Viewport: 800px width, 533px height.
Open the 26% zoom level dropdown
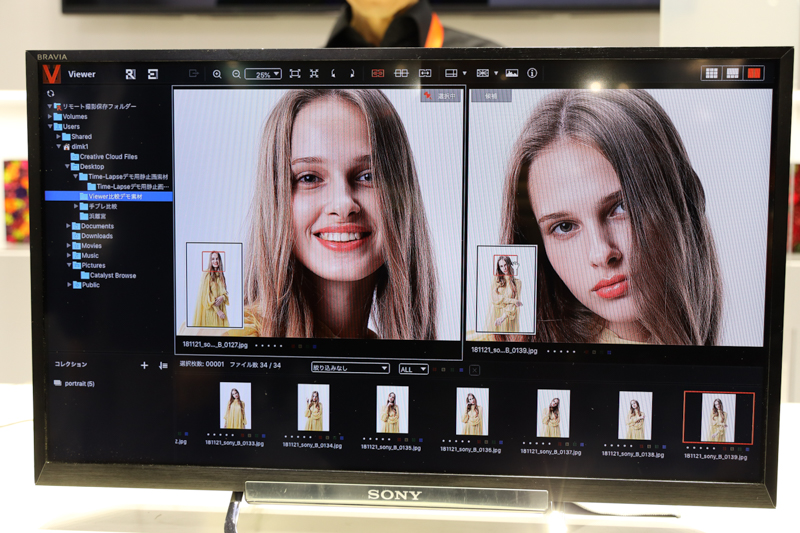[x=263, y=74]
